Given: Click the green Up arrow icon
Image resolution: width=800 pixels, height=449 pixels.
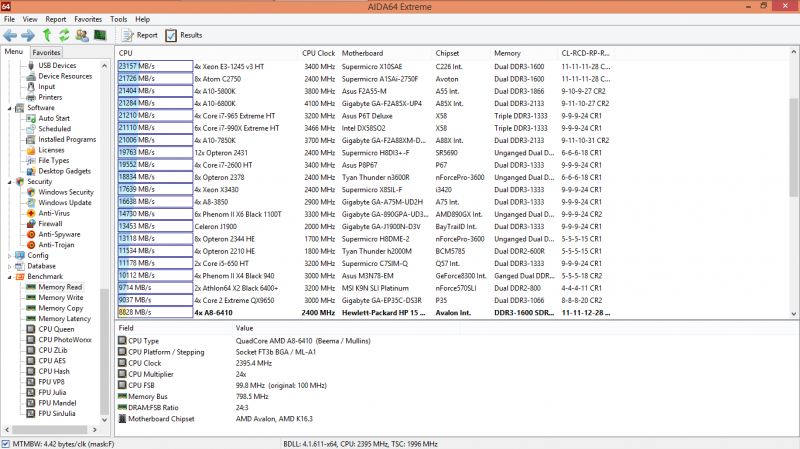Looking at the screenshot, I should point(47,35).
